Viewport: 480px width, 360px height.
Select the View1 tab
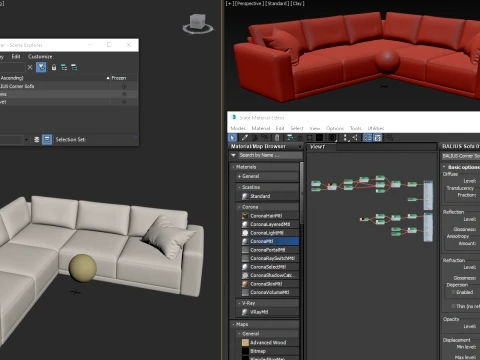pyautogui.click(x=317, y=147)
